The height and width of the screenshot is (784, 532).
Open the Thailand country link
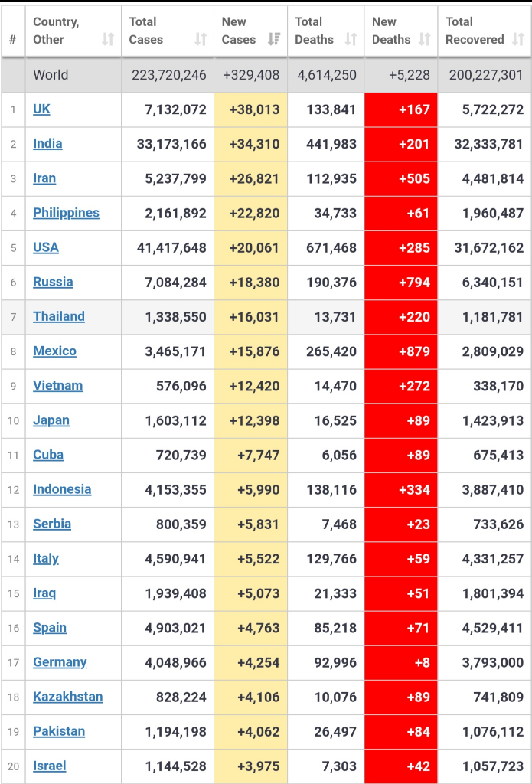[x=59, y=316]
